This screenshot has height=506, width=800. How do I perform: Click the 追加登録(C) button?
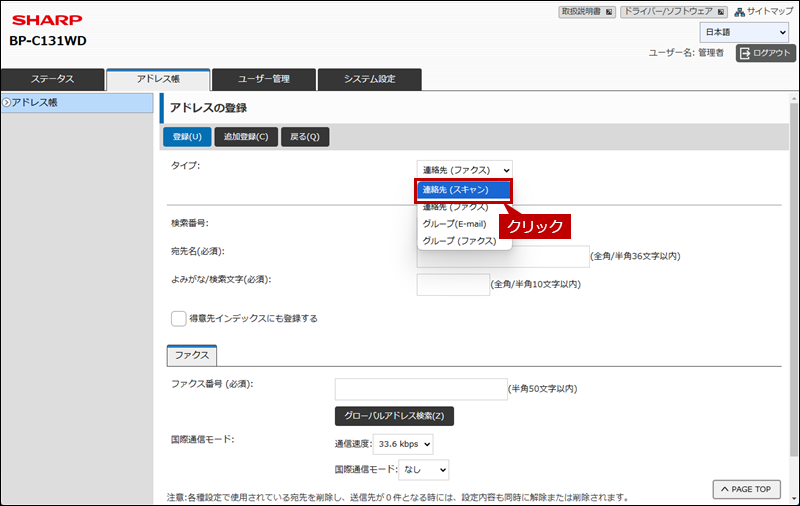pyautogui.click(x=246, y=137)
